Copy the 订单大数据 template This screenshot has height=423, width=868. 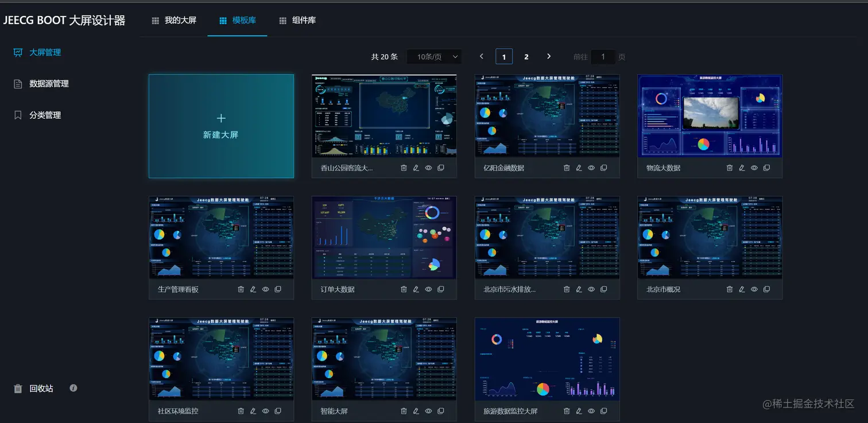(440, 289)
